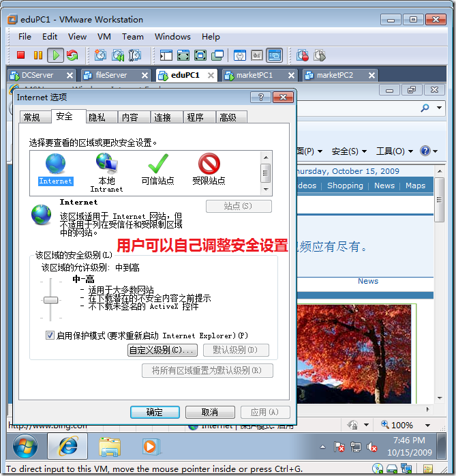Click the IE search magnifier icon
Image resolution: width=456 pixels, height=476 pixels.
point(425,108)
